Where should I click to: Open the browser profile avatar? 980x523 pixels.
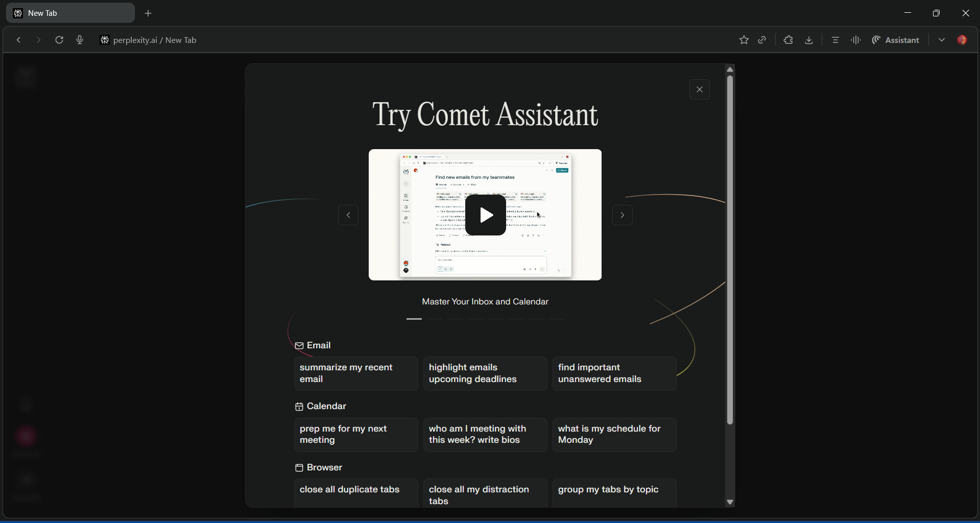pyautogui.click(x=963, y=40)
